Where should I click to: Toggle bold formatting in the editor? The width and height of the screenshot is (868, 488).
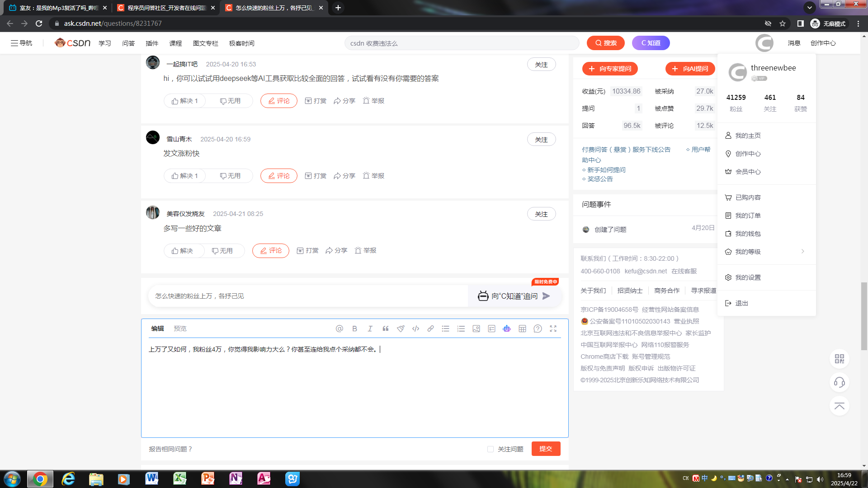click(x=354, y=328)
